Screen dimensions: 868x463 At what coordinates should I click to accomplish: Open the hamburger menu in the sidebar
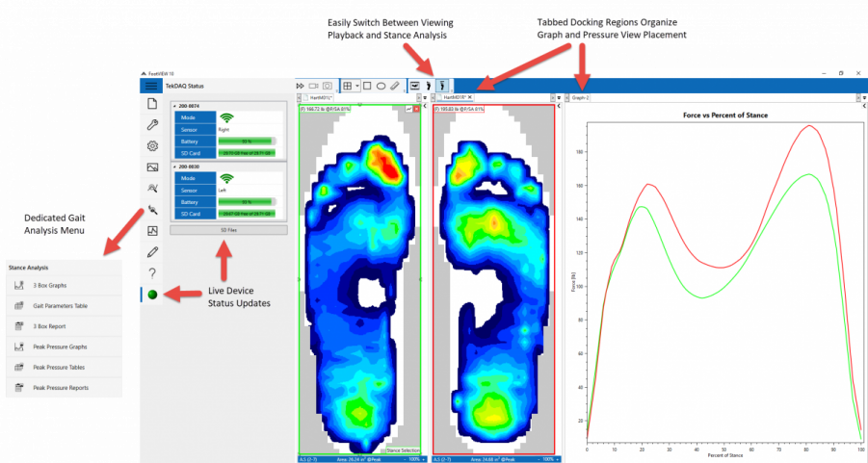coord(151,86)
